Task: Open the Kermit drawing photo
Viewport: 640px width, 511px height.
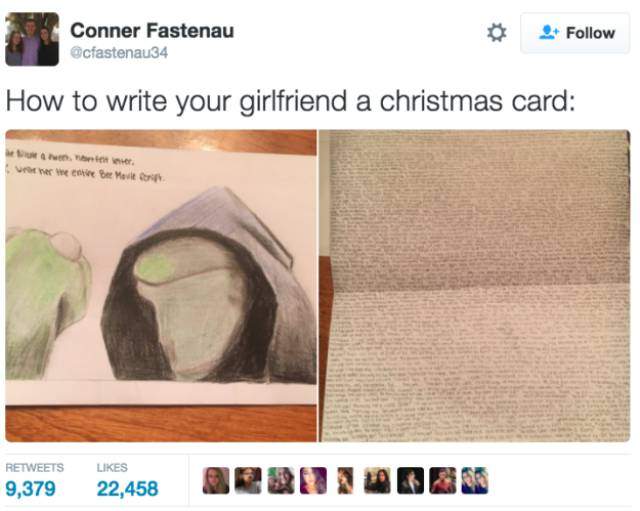Action: (x=161, y=286)
